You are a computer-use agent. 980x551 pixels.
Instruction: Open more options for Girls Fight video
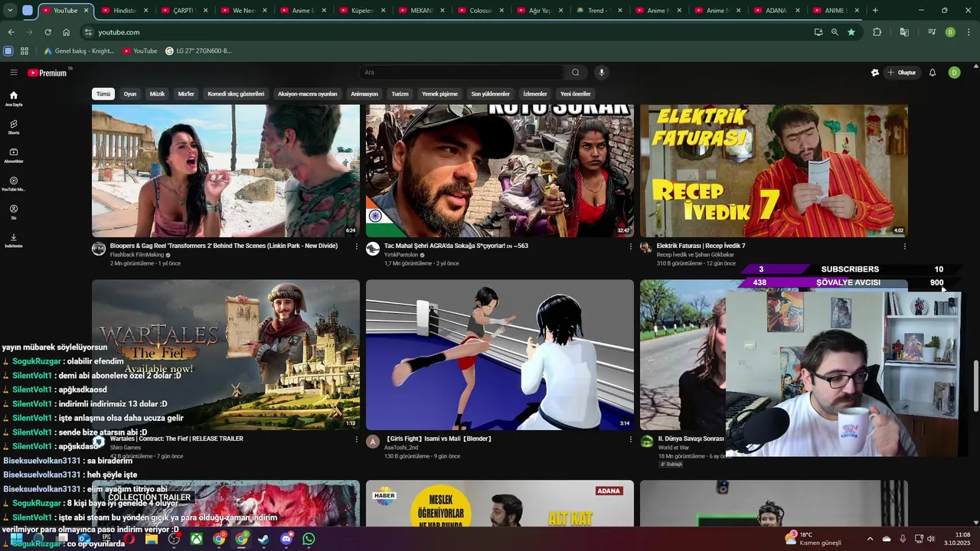[x=631, y=439]
